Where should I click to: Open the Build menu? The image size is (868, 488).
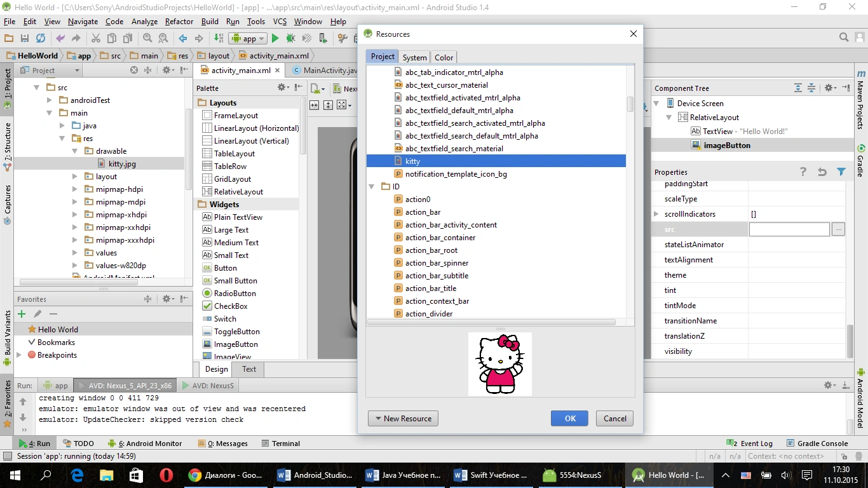pyautogui.click(x=210, y=22)
